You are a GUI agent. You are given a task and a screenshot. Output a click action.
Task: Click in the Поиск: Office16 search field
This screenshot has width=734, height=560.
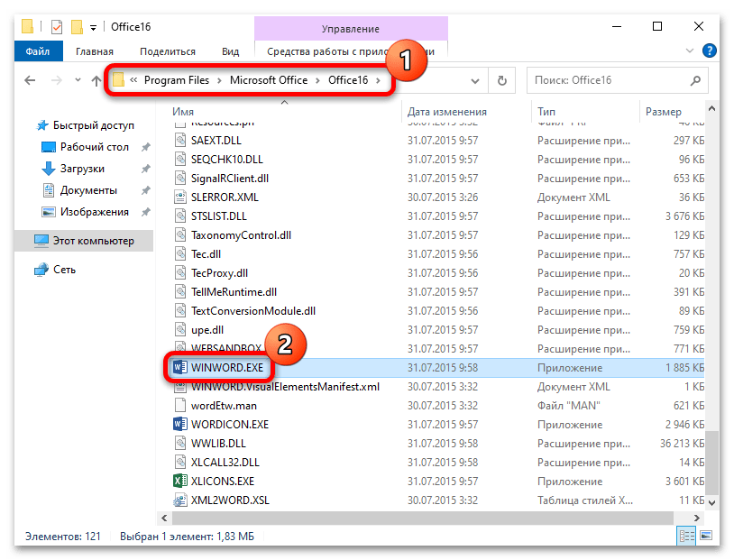pos(609,80)
